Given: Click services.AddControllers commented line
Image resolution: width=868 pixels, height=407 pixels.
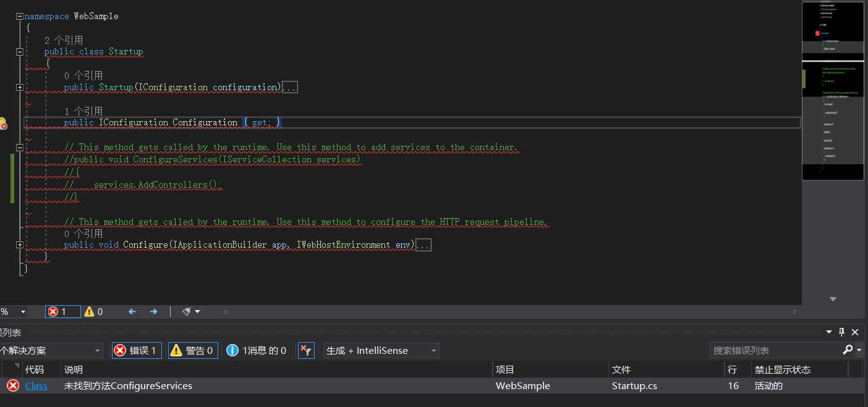Looking at the screenshot, I should (143, 185).
